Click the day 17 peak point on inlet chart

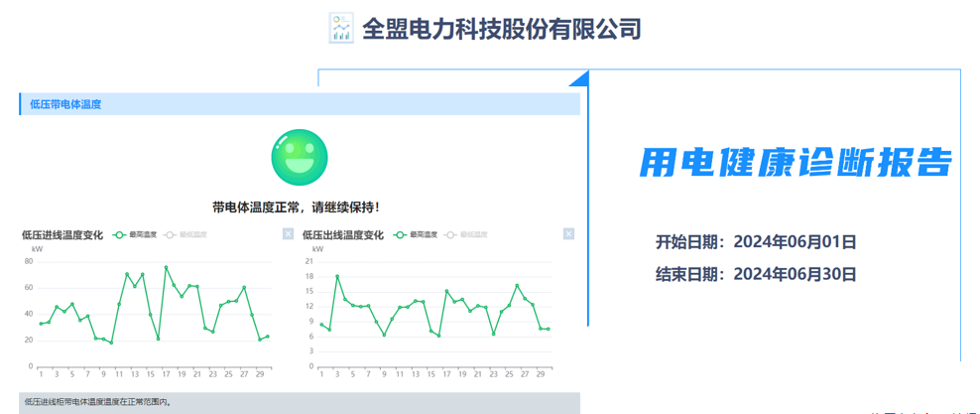[x=166, y=267]
